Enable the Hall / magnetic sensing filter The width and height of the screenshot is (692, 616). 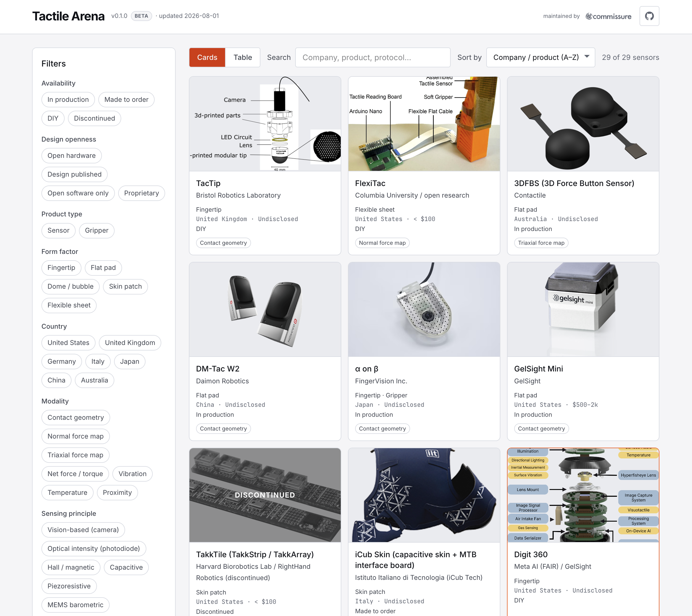(x=71, y=568)
